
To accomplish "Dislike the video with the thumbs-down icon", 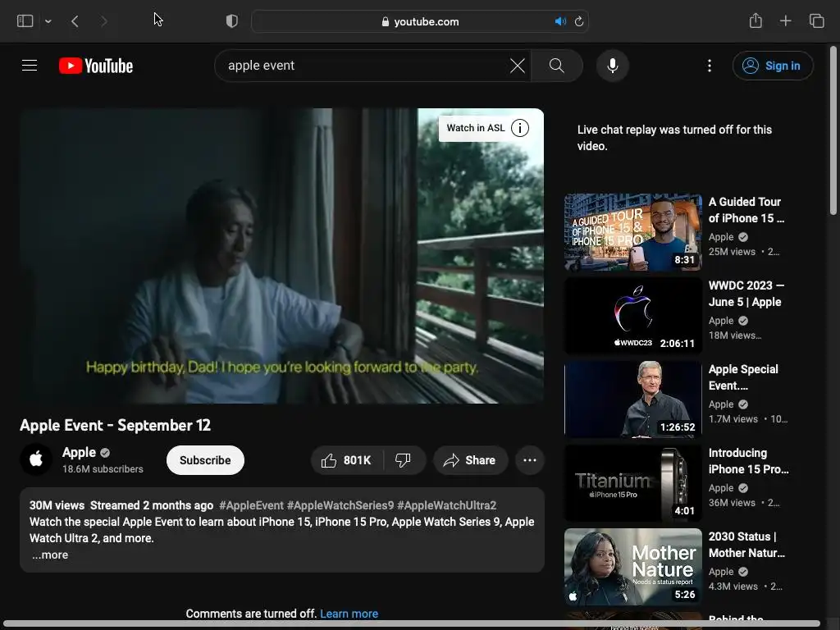I will pos(404,460).
